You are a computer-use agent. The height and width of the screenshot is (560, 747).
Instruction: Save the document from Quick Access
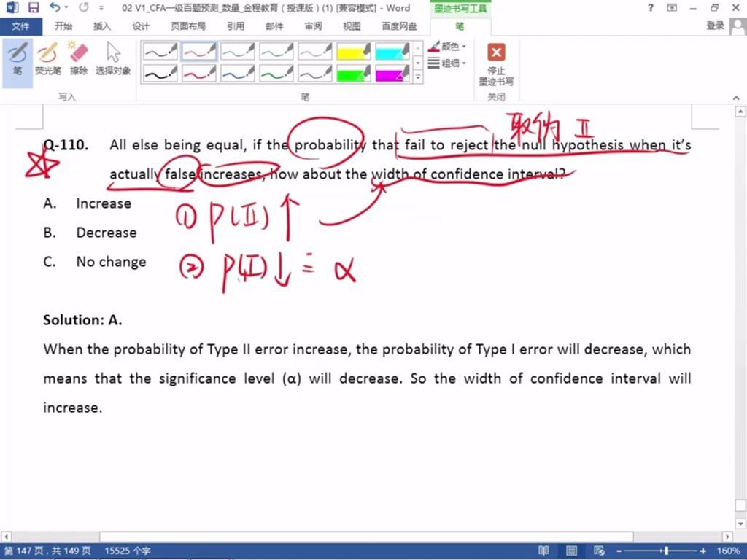[x=34, y=7]
